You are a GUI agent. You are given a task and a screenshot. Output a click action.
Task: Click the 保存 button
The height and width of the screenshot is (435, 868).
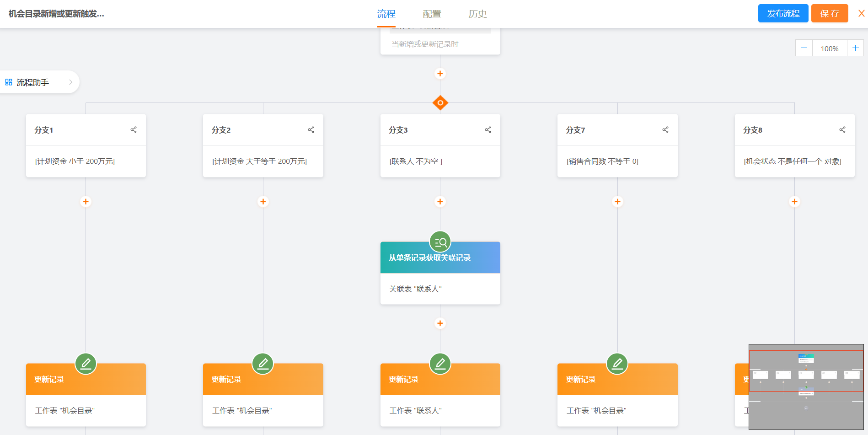click(x=830, y=13)
